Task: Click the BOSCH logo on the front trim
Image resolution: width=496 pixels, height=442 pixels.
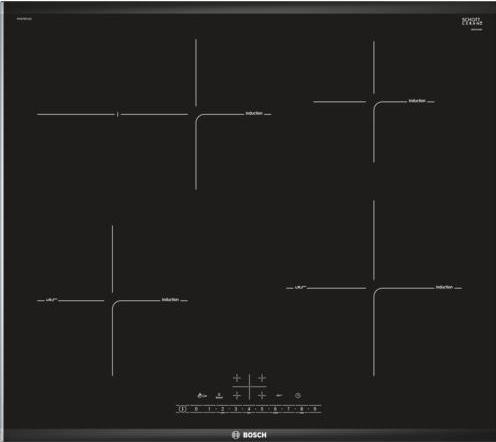Action: pos(249,435)
